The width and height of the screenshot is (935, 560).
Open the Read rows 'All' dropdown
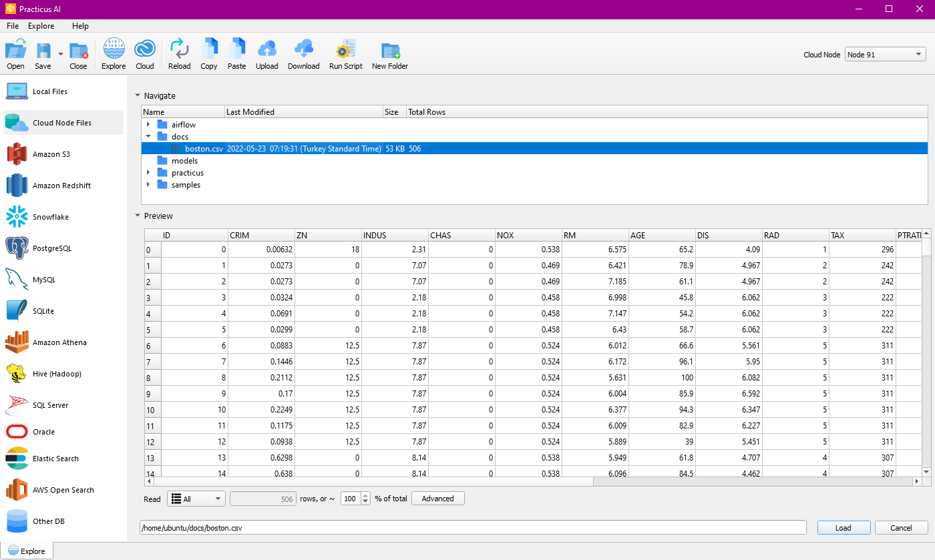pos(196,499)
